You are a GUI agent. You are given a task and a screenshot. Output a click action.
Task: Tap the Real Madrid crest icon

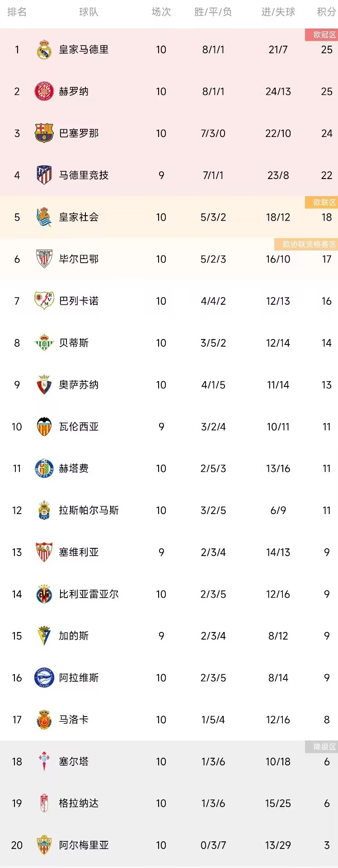pos(44,50)
